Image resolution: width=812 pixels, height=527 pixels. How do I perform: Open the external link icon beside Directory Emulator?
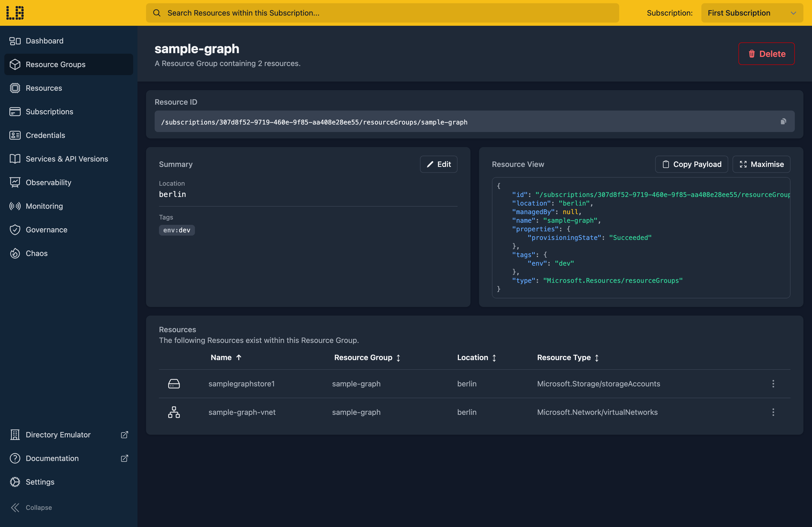[x=125, y=435]
